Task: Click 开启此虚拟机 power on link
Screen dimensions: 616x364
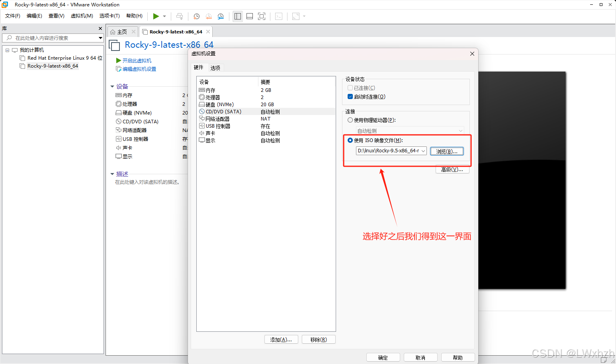Action: pos(134,60)
